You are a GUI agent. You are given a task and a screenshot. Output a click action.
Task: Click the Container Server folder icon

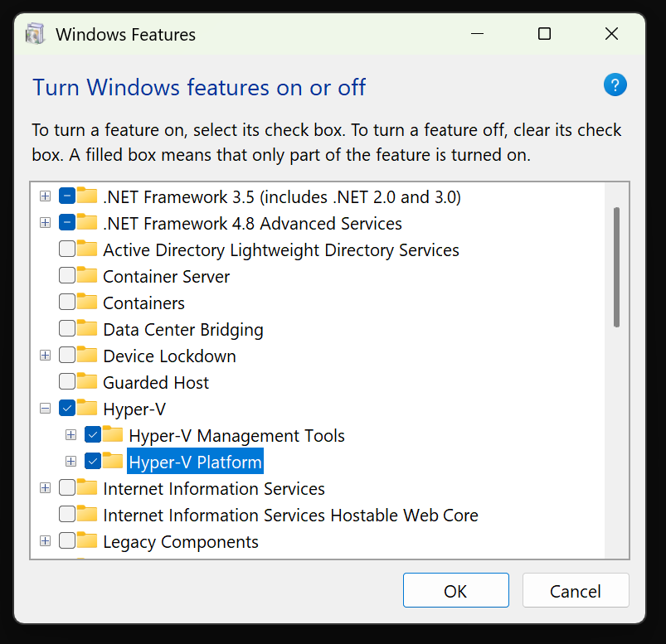coord(87,276)
